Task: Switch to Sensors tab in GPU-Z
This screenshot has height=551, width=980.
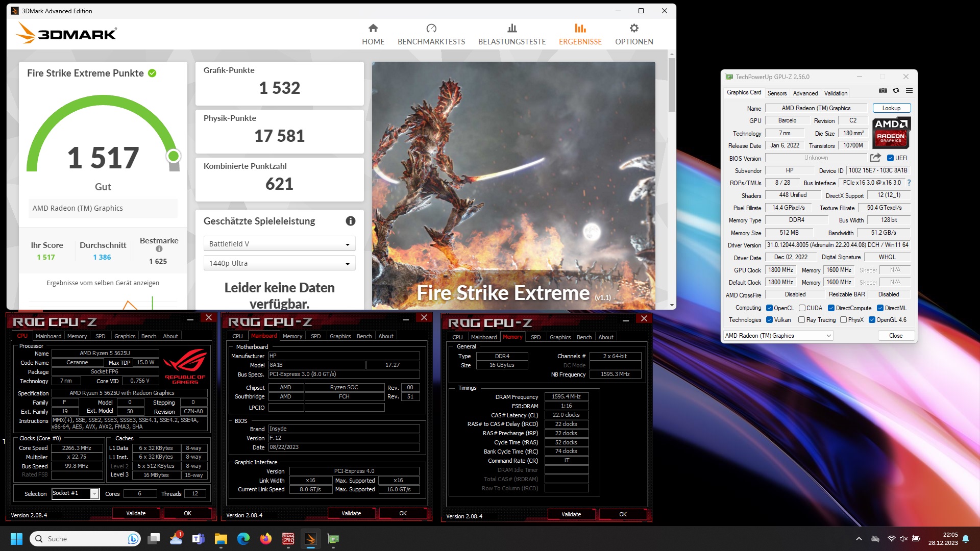Action: click(777, 93)
